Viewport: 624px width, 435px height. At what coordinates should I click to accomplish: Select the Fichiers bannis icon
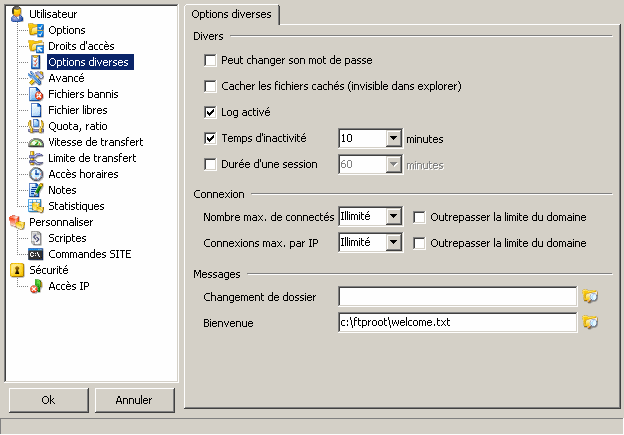click(x=36, y=94)
